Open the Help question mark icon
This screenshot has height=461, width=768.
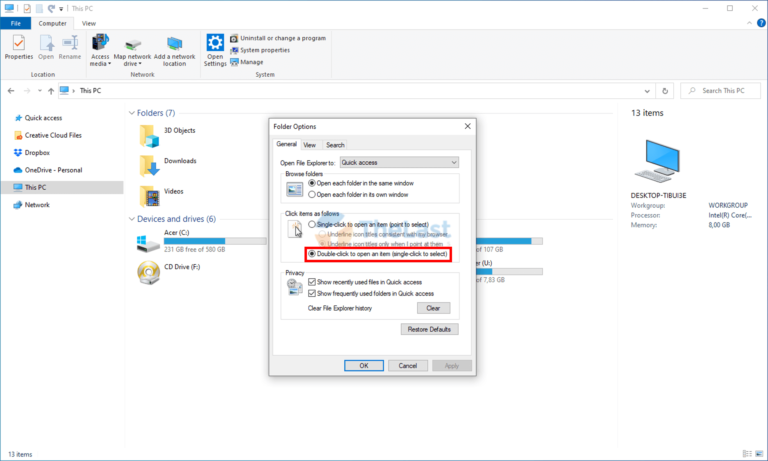[x=761, y=23]
